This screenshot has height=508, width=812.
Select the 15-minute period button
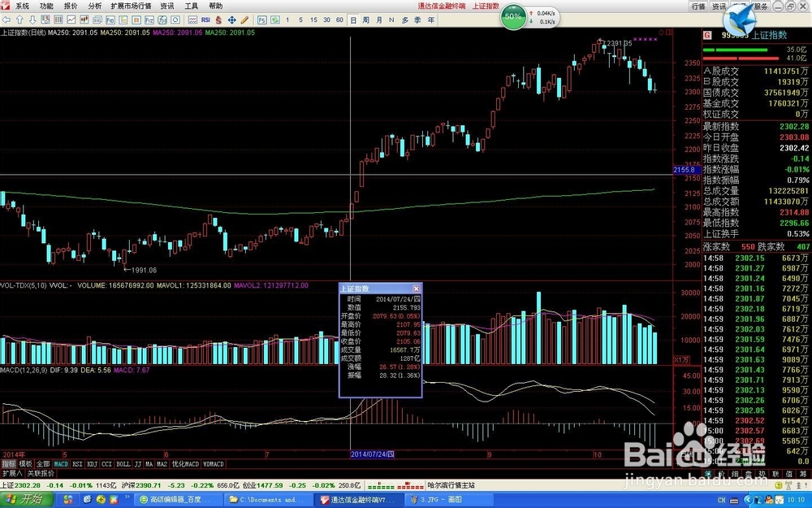[x=313, y=20]
